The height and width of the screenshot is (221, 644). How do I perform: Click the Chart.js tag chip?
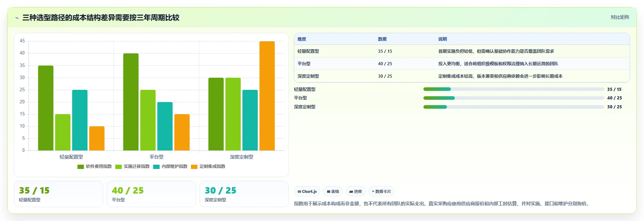[307, 191]
